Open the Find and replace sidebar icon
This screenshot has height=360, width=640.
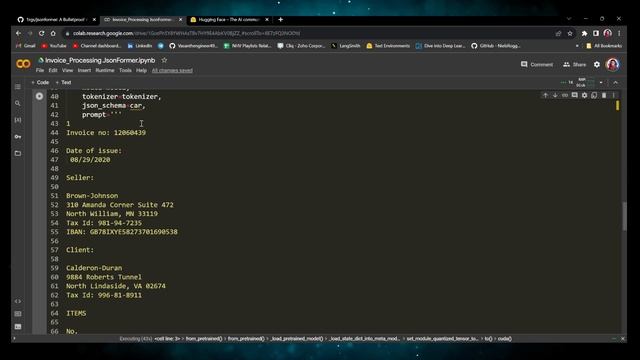[x=18, y=103]
